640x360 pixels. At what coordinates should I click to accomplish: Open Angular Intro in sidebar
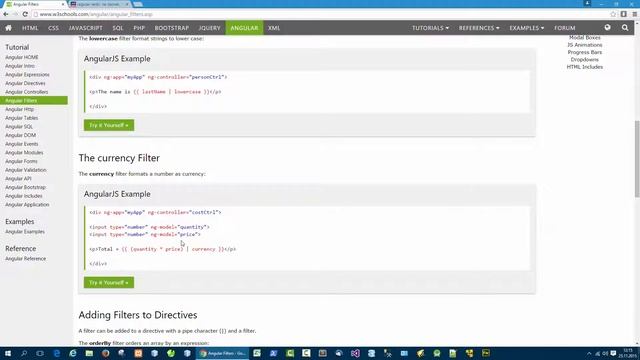pyautogui.click(x=20, y=66)
